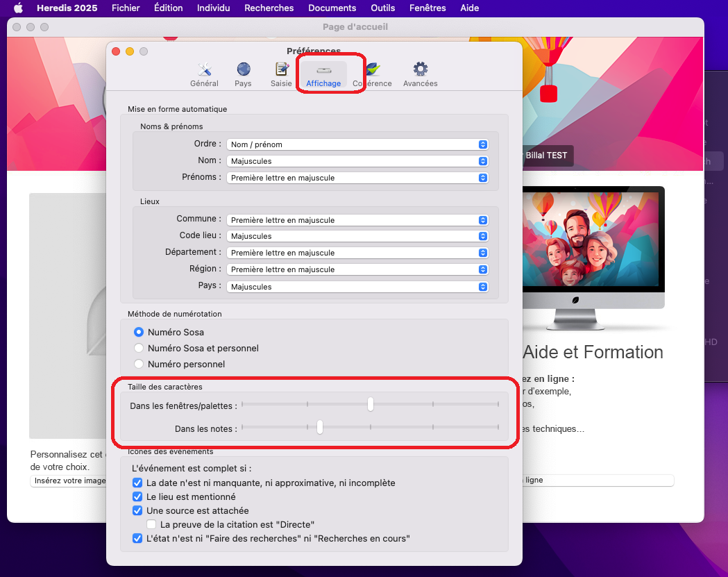Choose Numéro Sosa et personnel option

point(139,349)
